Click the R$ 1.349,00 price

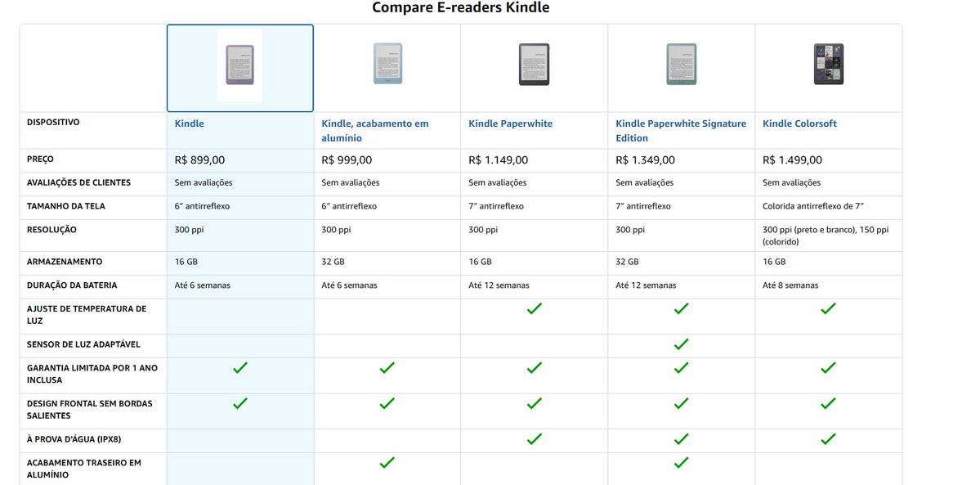click(x=645, y=160)
